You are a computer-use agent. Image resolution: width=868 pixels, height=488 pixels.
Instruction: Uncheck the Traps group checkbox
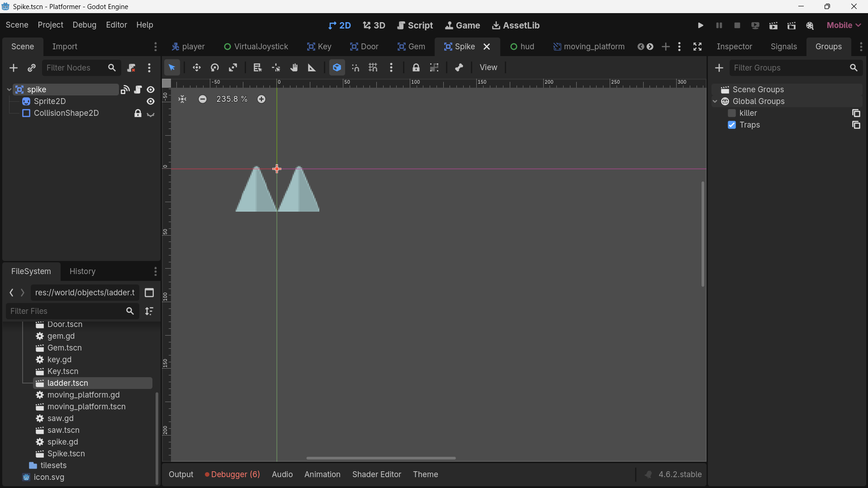(x=732, y=125)
